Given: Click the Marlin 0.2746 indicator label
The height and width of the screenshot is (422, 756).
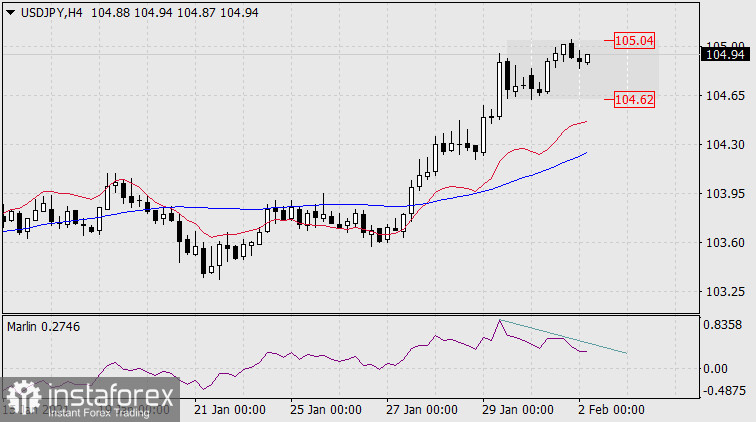Looking at the screenshot, I should pyautogui.click(x=43, y=327).
